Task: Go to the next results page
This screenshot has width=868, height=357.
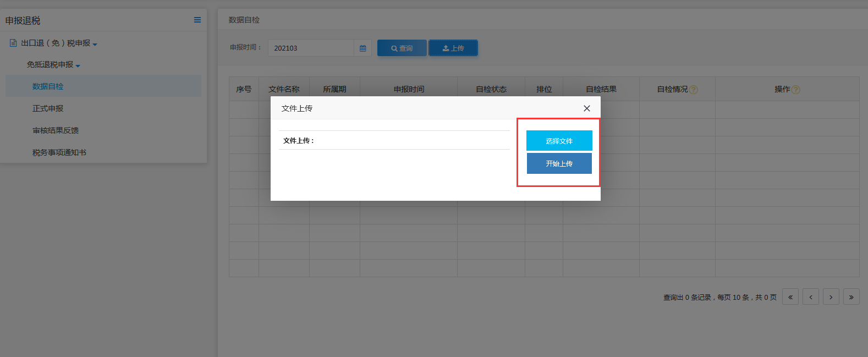Action: [x=831, y=297]
